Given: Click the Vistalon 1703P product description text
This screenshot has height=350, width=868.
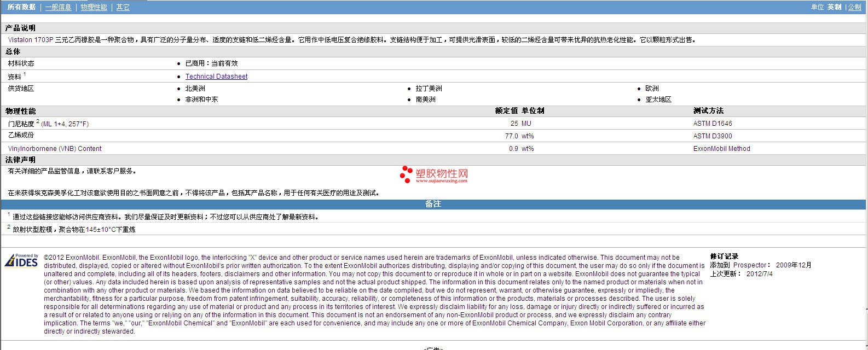Looking at the screenshot, I should coord(352,40).
